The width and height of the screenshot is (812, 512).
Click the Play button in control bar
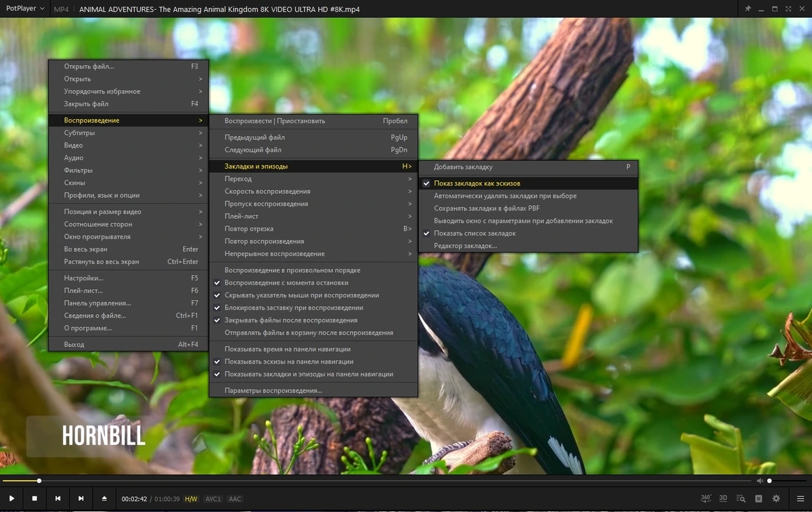(x=12, y=498)
